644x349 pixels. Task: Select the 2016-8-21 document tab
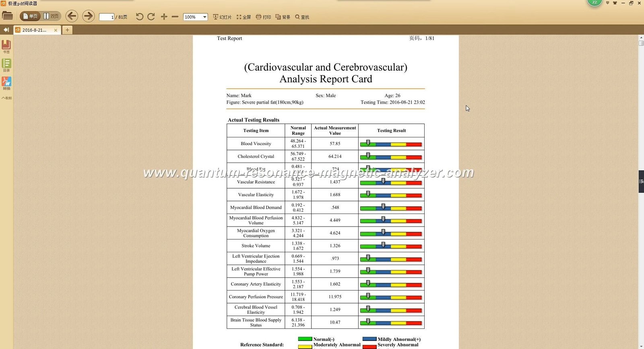(34, 30)
